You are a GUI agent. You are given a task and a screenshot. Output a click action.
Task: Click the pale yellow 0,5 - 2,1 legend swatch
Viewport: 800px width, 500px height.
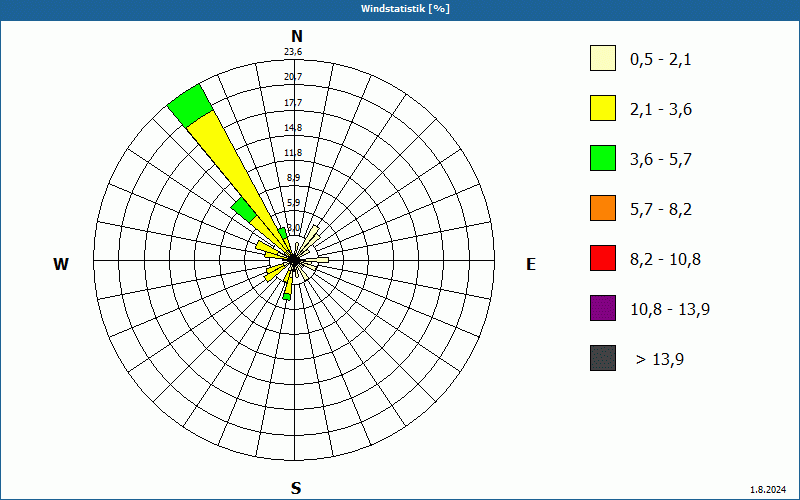(603, 58)
